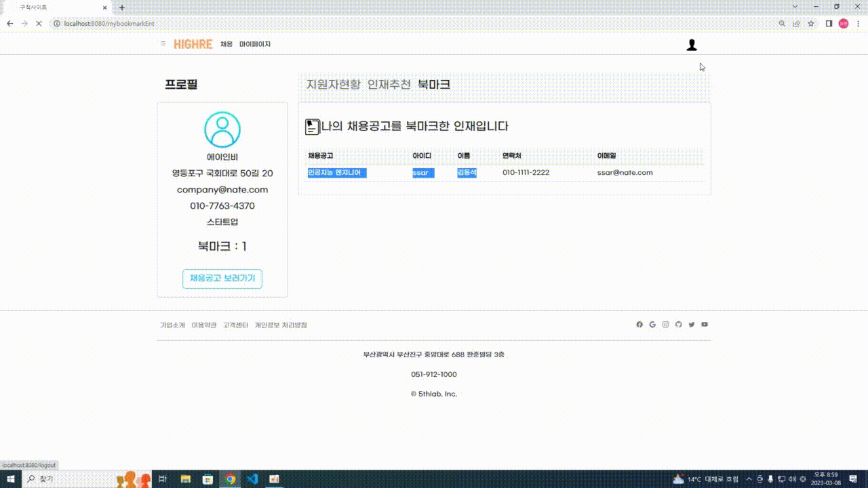Open Visual Studio Code from taskbar
Image resolution: width=868 pixels, height=488 pixels.
252,479
